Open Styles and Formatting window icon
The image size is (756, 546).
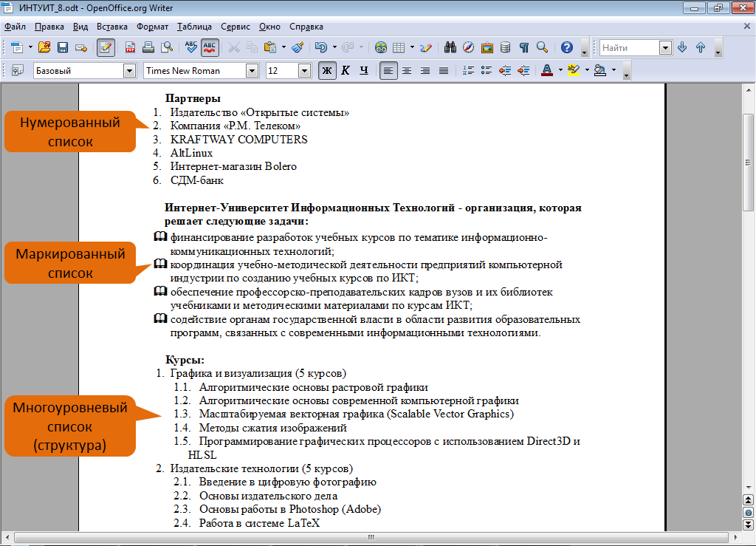tap(18, 70)
